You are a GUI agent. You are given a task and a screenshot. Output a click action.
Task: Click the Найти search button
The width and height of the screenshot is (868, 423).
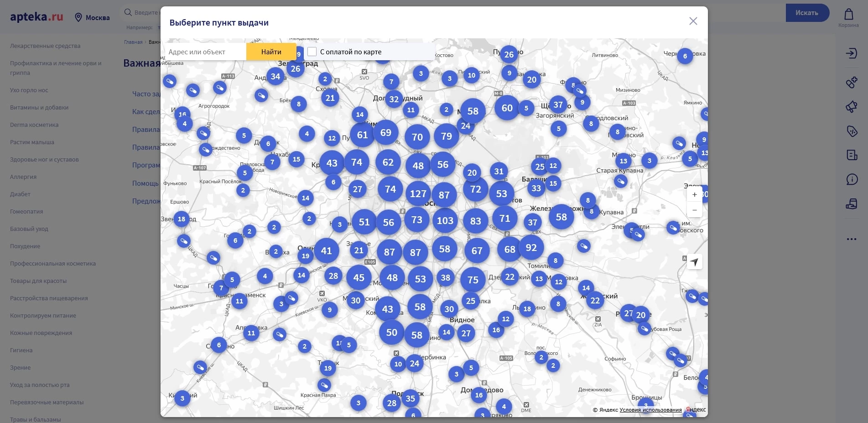(271, 52)
